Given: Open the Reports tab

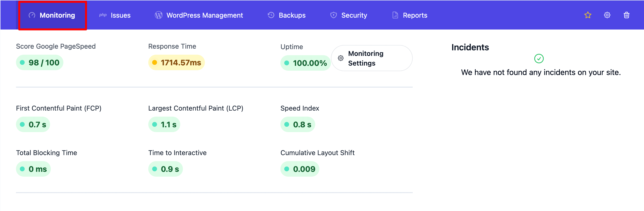Looking at the screenshot, I should click(x=410, y=15).
